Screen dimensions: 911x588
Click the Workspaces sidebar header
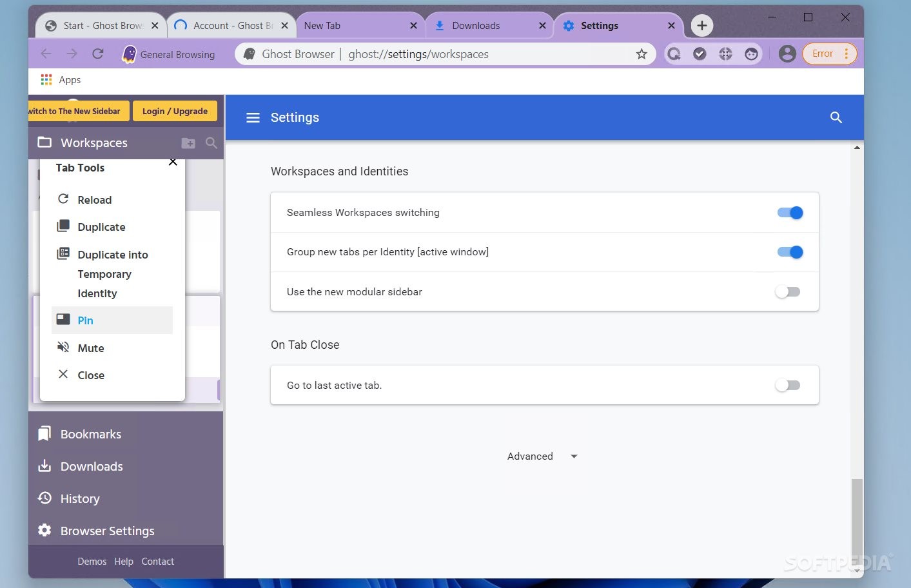click(94, 142)
